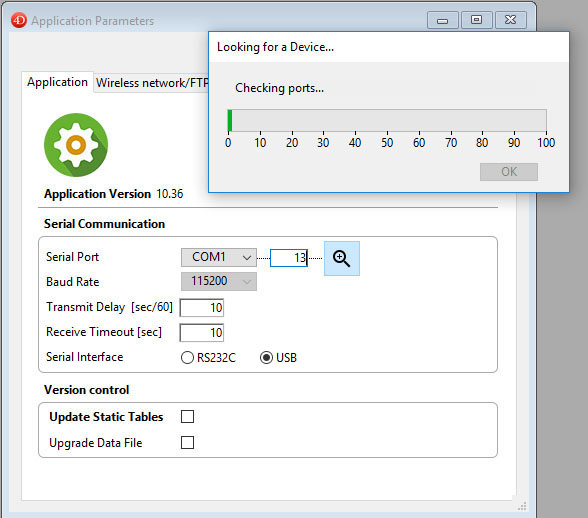Select the RS232C serial interface option
The width and height of the screenshot is (588, 518).
[208, 357]
